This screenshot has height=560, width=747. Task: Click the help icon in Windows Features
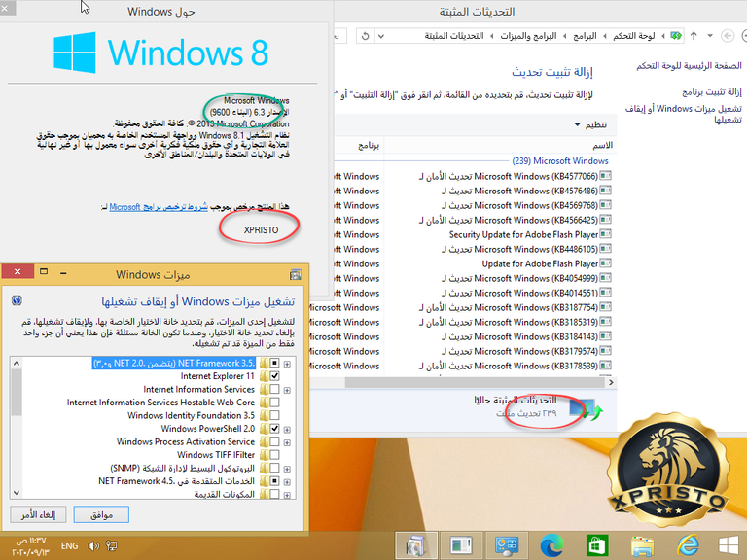[17, 300]
